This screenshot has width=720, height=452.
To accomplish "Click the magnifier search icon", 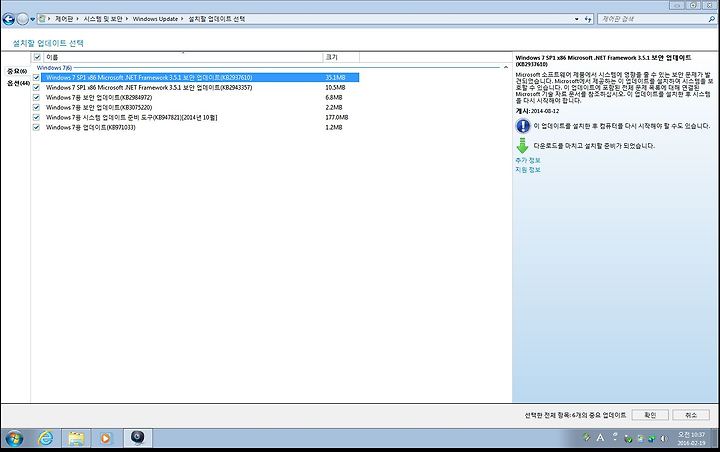I will pos(712,19).
